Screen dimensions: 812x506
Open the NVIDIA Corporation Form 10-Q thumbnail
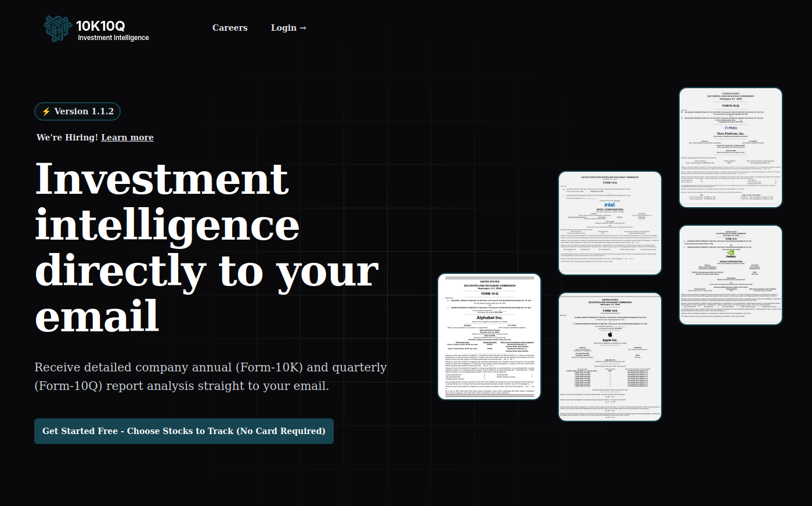tap(731, 275)
